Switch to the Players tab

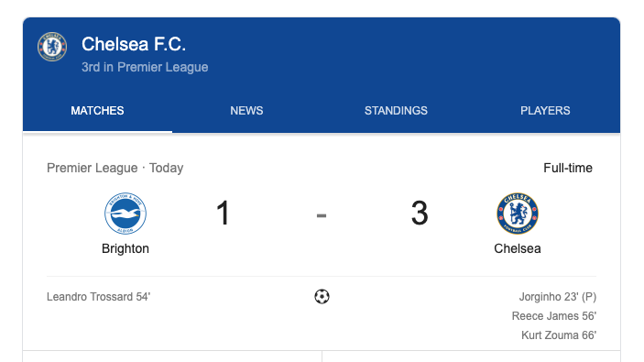click(545, 111)
